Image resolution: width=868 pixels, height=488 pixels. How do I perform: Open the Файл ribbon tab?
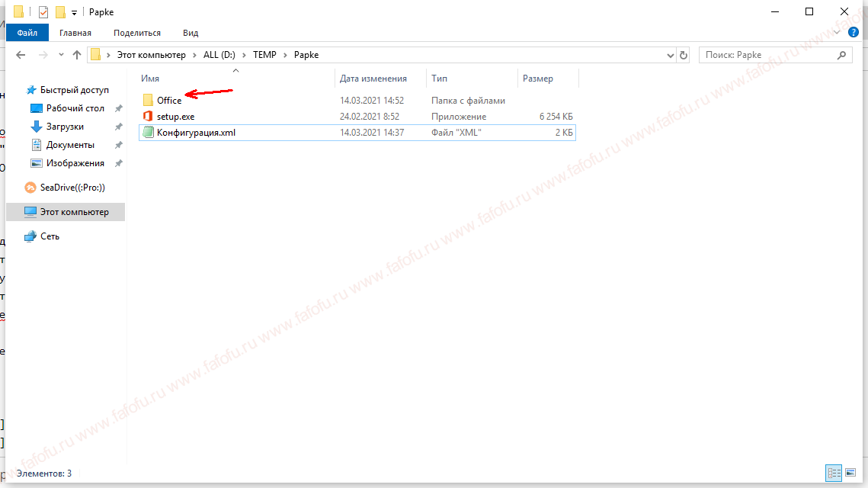coord(27,33)
